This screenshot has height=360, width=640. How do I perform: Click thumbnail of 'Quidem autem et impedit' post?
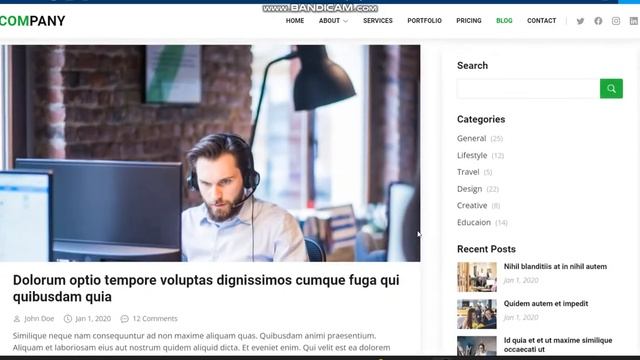coord(477,314)
